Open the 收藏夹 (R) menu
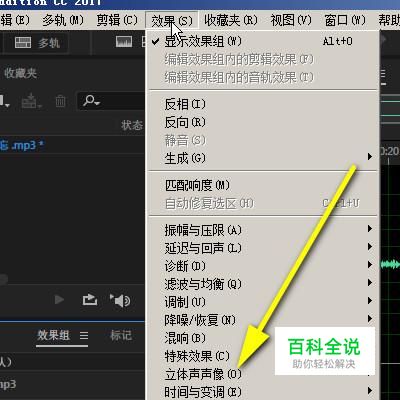This screenshot has height=400, width=400. [231, 20]
